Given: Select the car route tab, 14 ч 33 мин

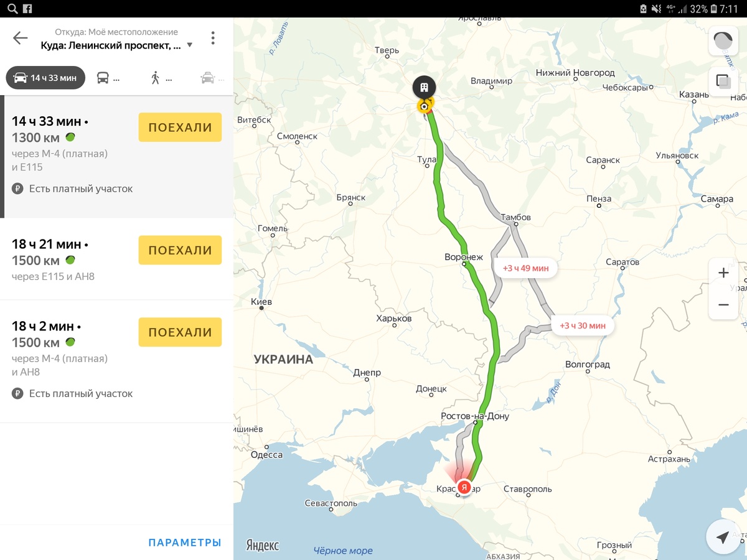Looking at the screenshot, I should point(45,78).
